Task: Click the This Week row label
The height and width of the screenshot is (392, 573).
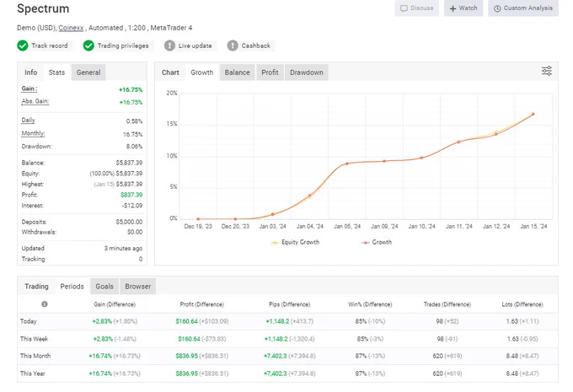Action: pyautogui.click(x=34, y=339)
